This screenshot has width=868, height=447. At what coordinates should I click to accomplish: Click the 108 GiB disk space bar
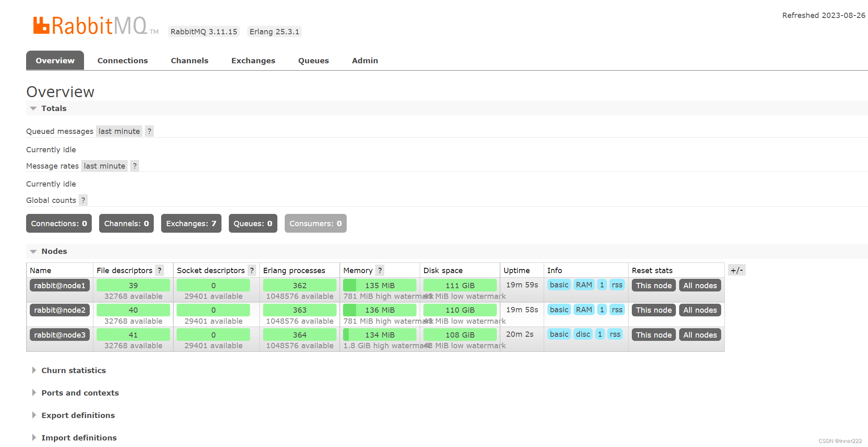coord(460,335)
